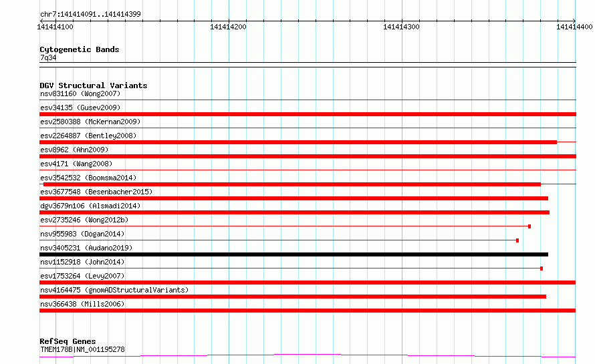Click the small red square ending Dogan2014 line

click(517, 240)
